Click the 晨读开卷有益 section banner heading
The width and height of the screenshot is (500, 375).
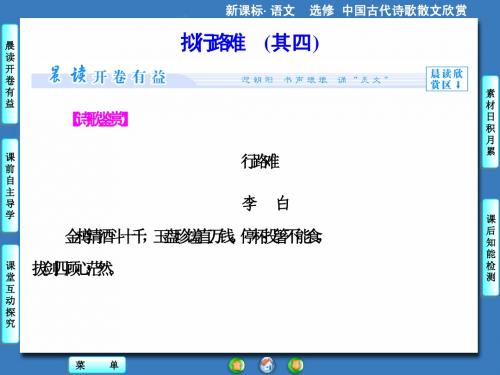(107, 76)
